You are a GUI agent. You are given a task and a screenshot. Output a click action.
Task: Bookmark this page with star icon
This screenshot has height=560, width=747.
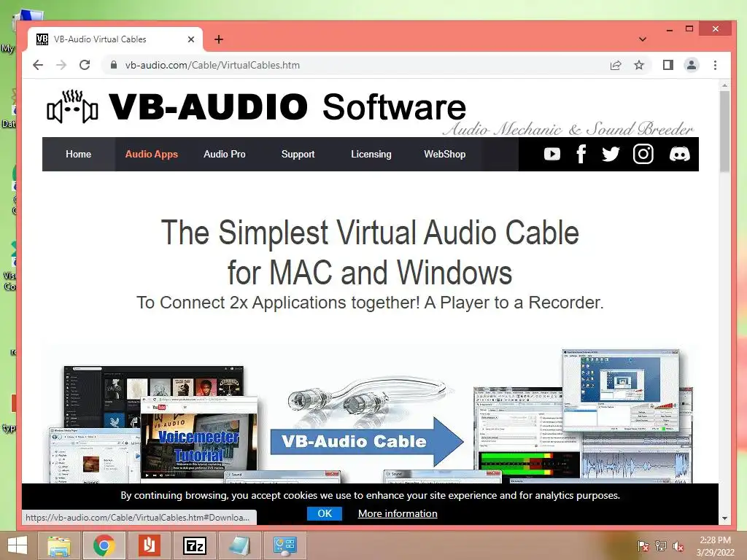[639, 65]
